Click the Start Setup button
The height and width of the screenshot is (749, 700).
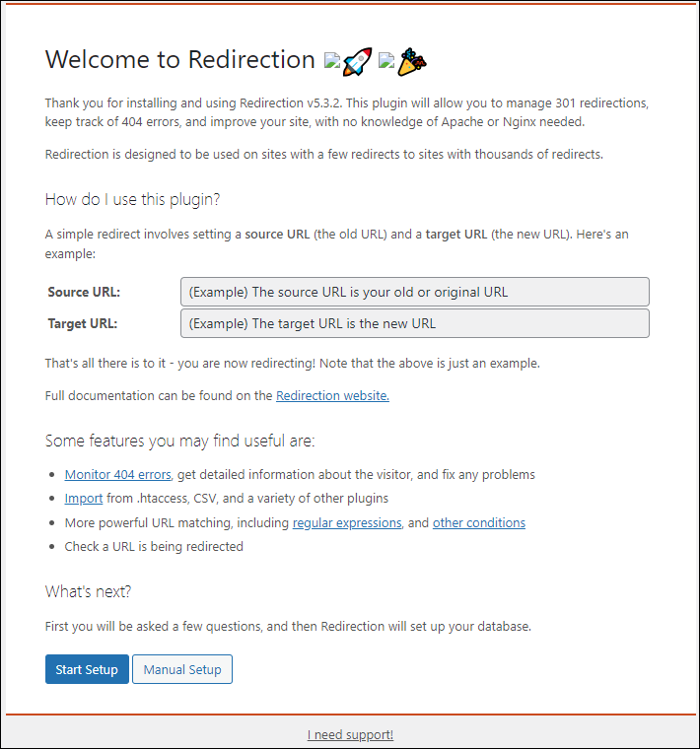click(x=87, y=669)
